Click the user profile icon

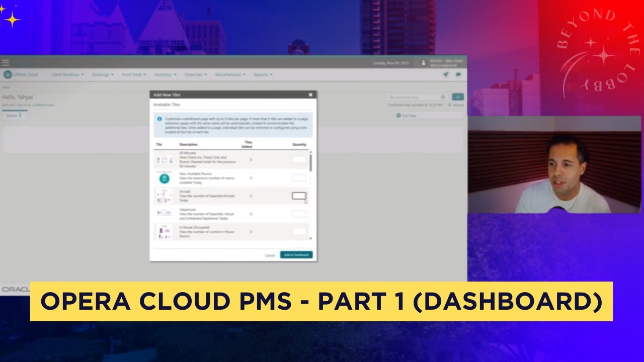coord(423,63)
